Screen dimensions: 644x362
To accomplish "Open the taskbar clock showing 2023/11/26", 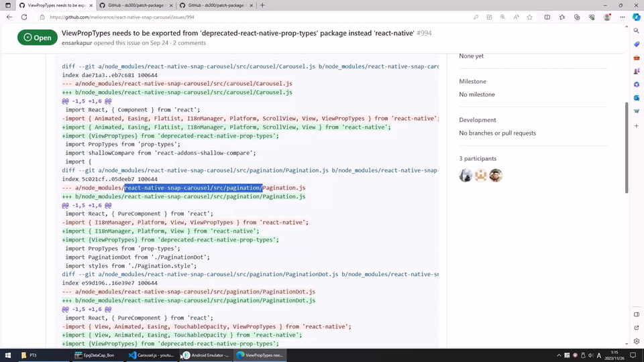I will tap(615, 355).
